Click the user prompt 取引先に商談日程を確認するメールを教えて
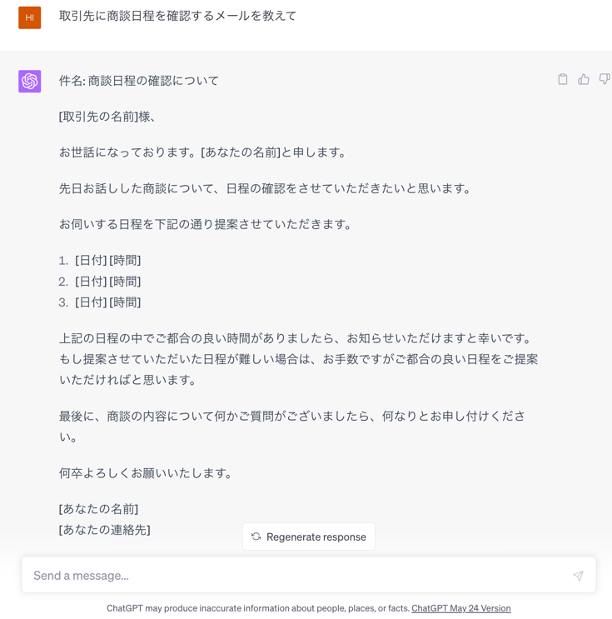612x619 pixels. (178, 16)
